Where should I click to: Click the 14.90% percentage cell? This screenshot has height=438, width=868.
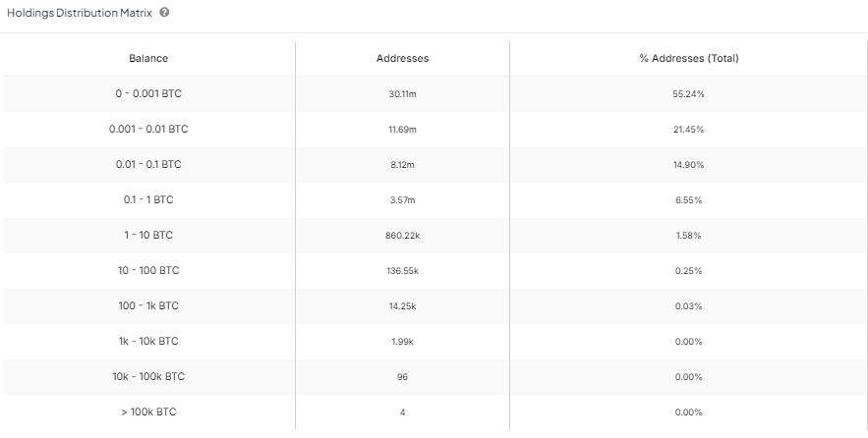tap(688, 165)
